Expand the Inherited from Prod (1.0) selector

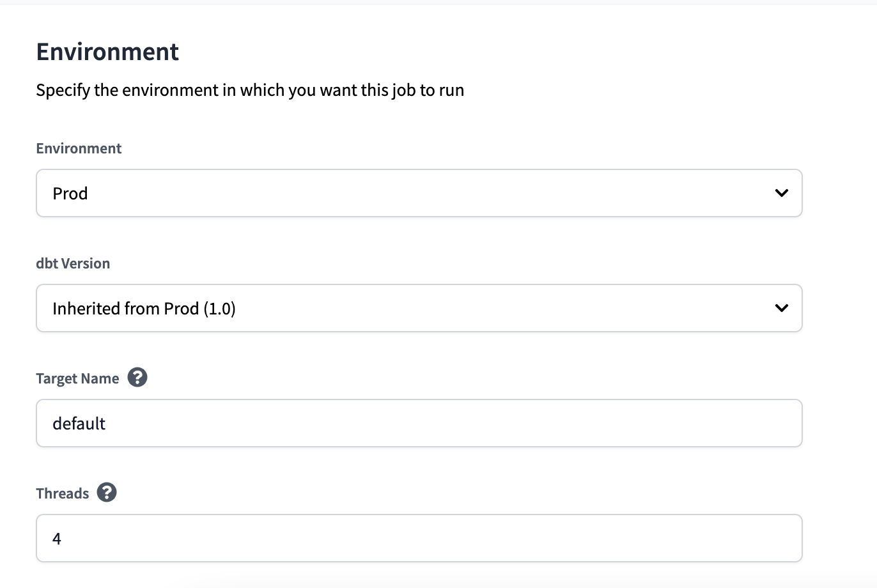point(419,308)
